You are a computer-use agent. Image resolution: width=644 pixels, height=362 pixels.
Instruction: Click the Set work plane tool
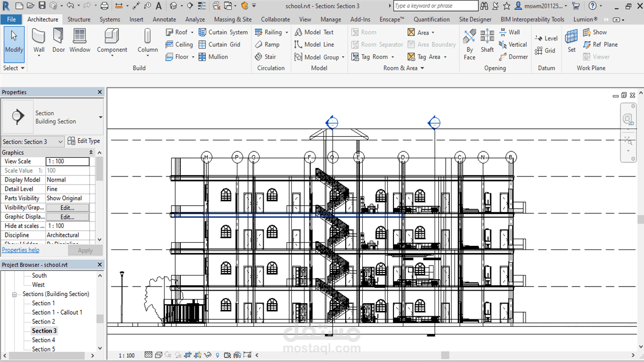pos(572,41)
